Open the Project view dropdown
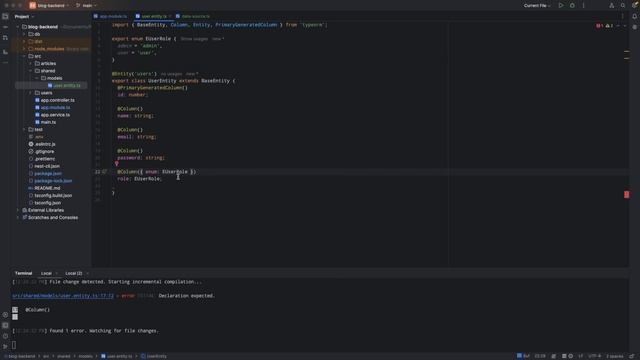This screenshot has height=360, width=640. (x=24, y=17)
